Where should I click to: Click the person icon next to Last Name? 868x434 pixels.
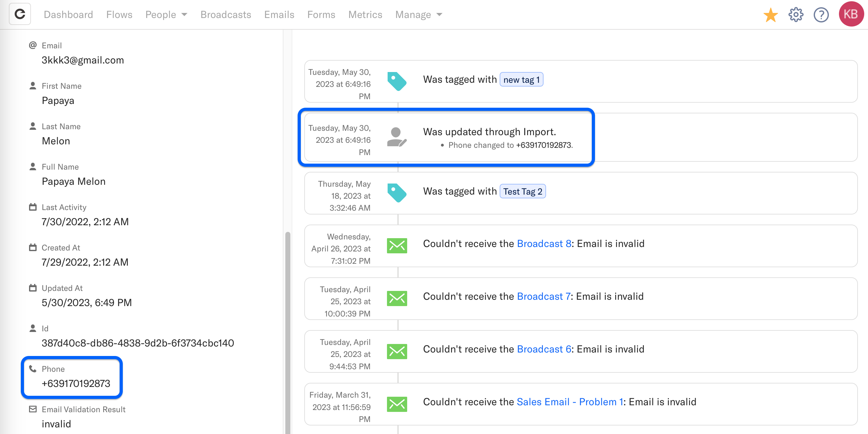(33, 126)
